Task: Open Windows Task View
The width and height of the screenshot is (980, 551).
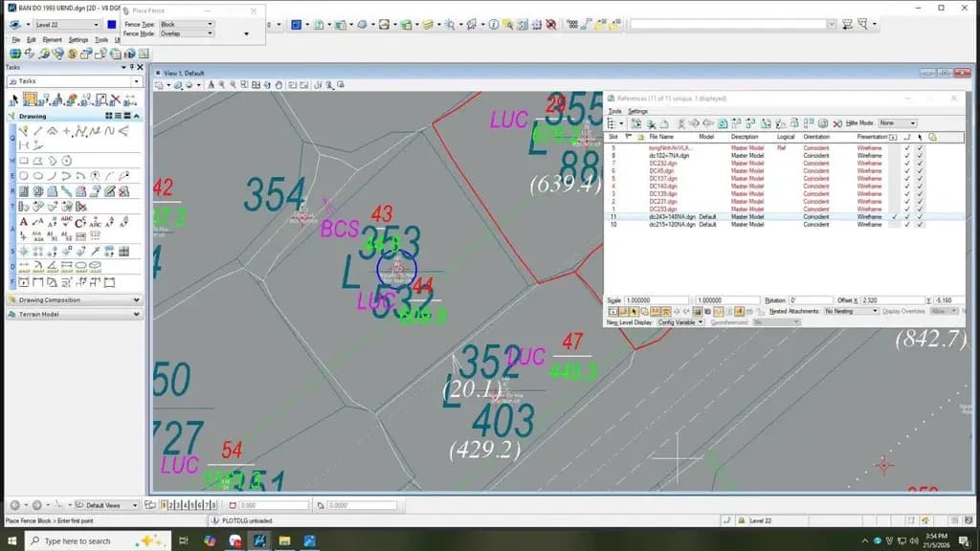Action: [x=183, y=541]
